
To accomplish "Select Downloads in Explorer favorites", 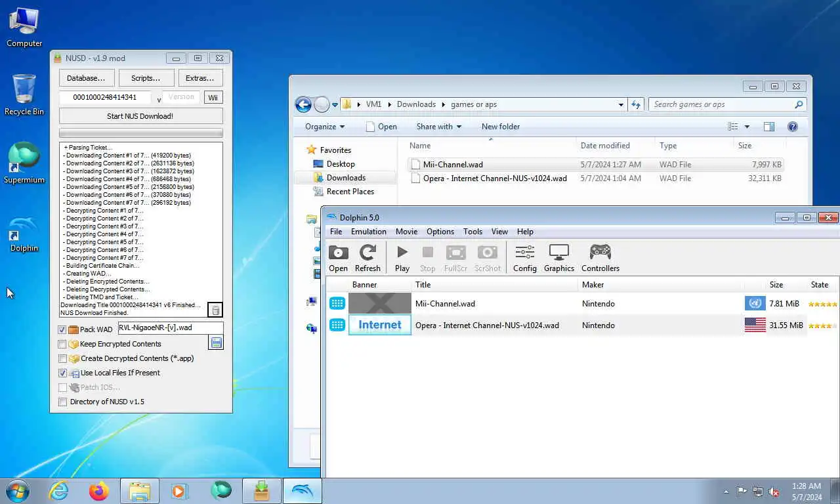I will [346, 178].
